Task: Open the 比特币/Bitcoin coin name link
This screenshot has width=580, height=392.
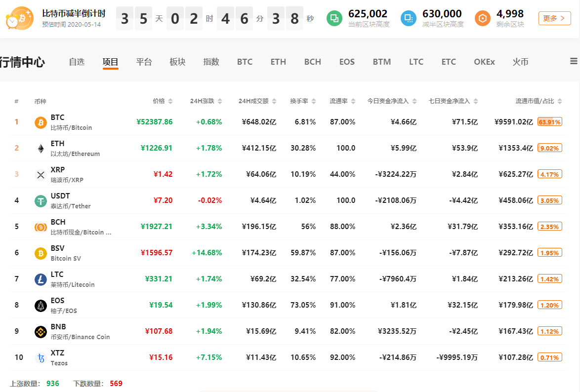Action: pyautogui.click(x=72, y=127)
